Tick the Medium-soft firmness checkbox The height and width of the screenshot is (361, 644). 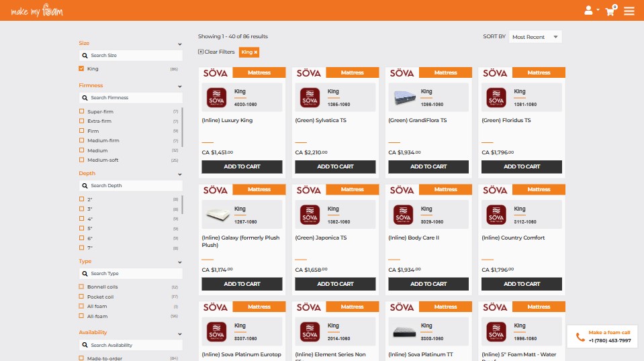click(x=81, y=160)
